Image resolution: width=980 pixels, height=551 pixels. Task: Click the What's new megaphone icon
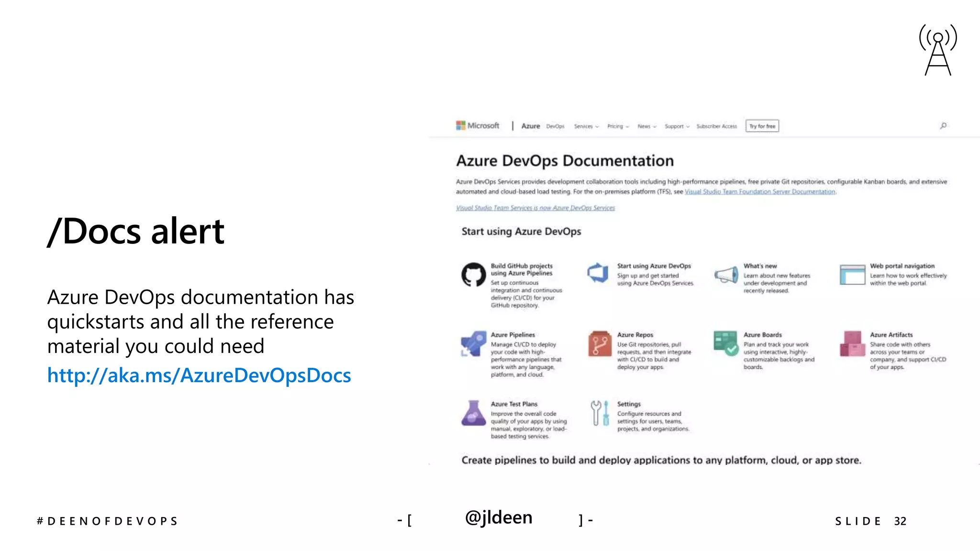point(726,275)
